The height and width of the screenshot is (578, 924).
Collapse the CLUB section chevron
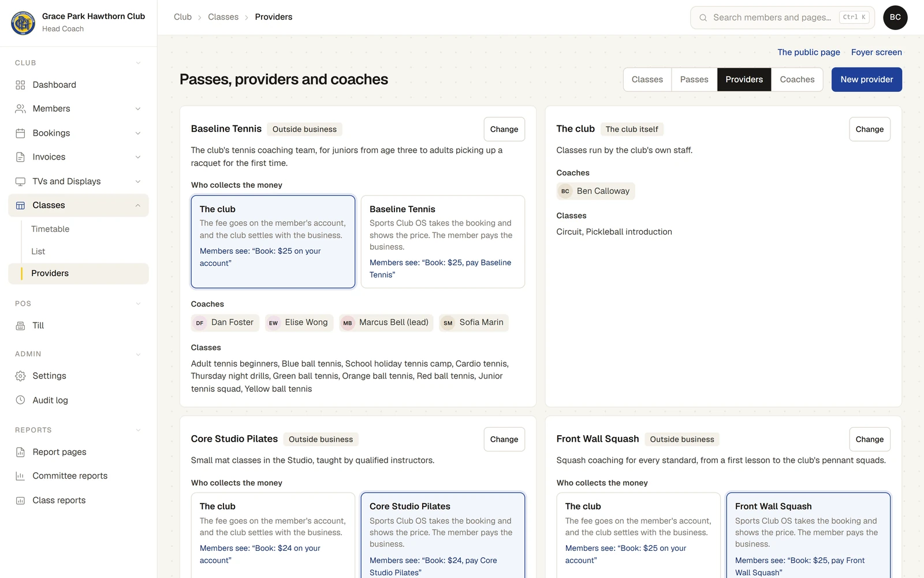[x=138, y=62]
